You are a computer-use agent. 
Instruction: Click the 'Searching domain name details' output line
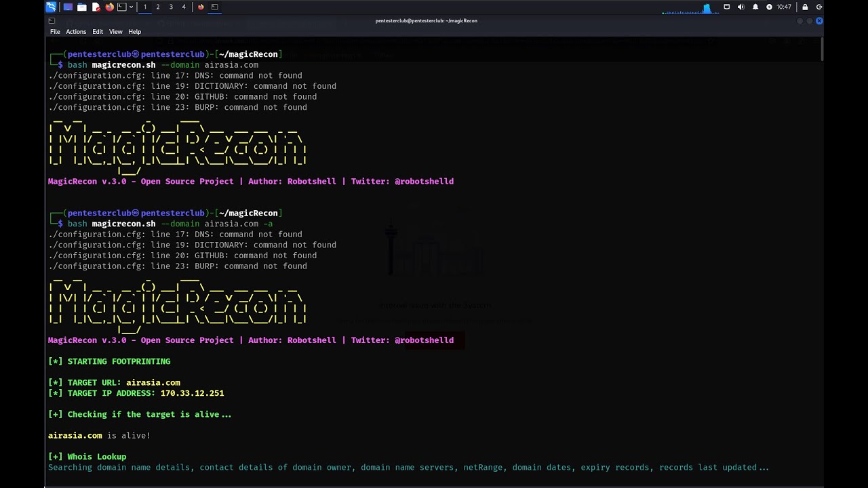(x=408, y=468)
